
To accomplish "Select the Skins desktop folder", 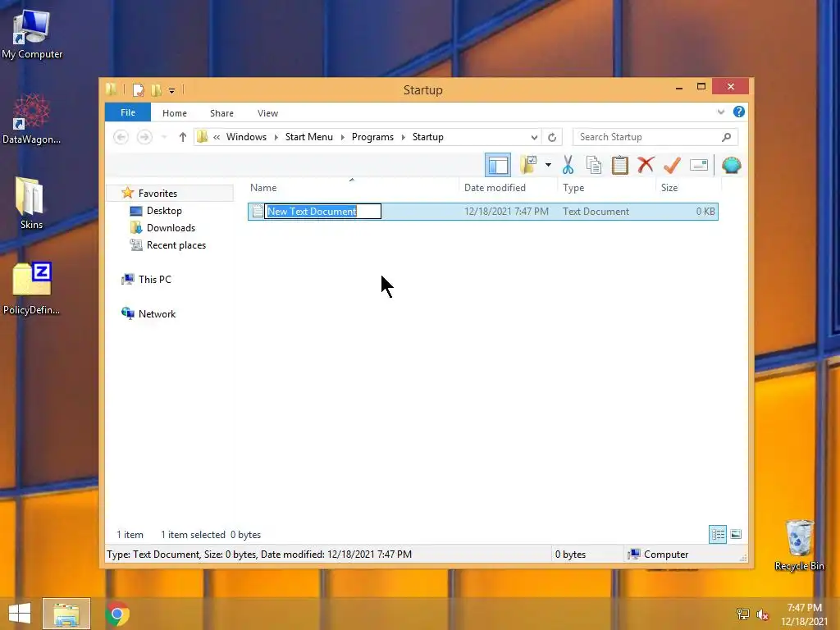I will click(x=30, y=203).
